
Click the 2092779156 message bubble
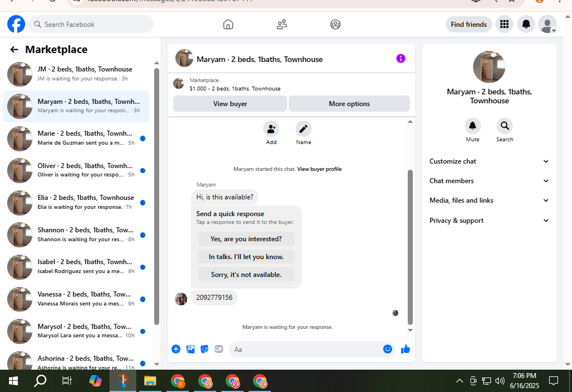[x=214, y=298]
